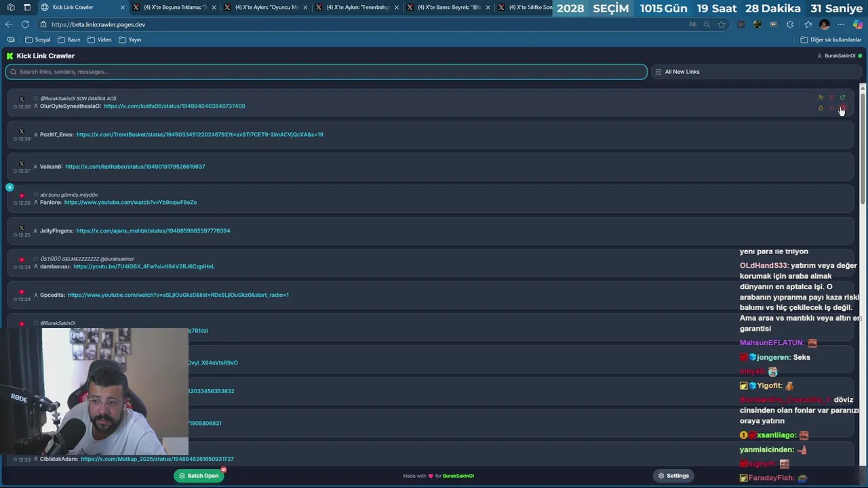Bookmark page with the star icon
The width and height of the screenshot is (868, 488).
coord(722,24)
